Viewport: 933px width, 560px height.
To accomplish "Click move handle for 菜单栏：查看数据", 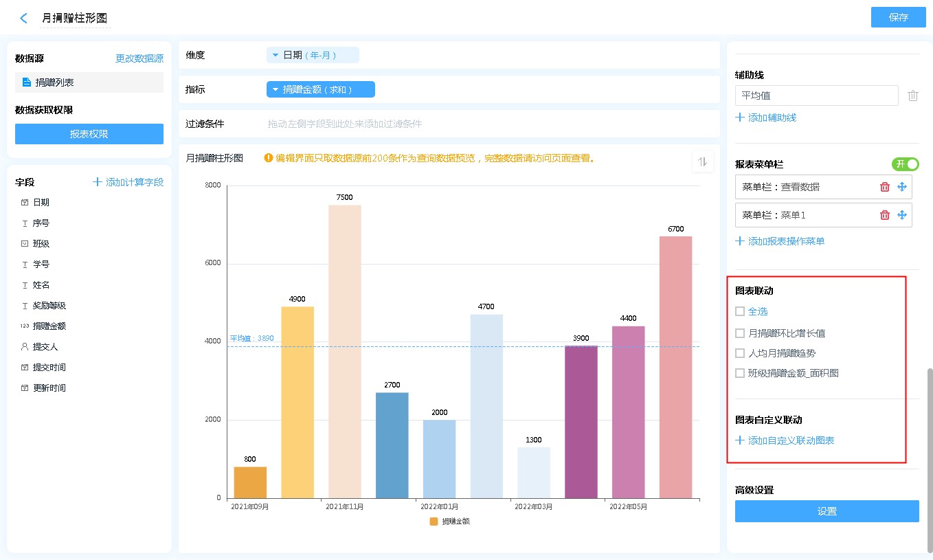I will coord(902,187).
